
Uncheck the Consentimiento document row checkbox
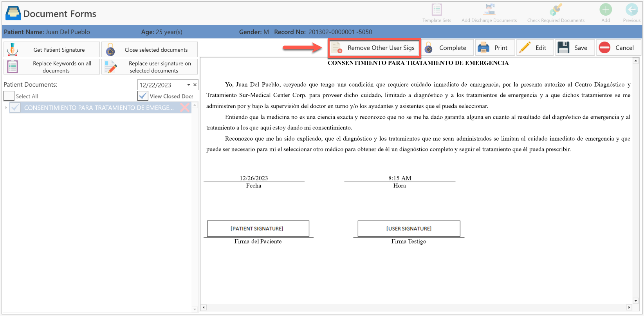click(15, 107)
